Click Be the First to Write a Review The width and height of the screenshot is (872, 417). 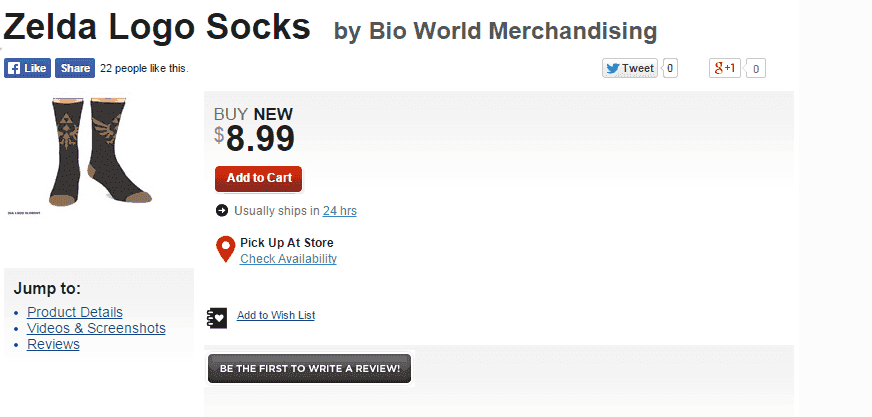309,369
